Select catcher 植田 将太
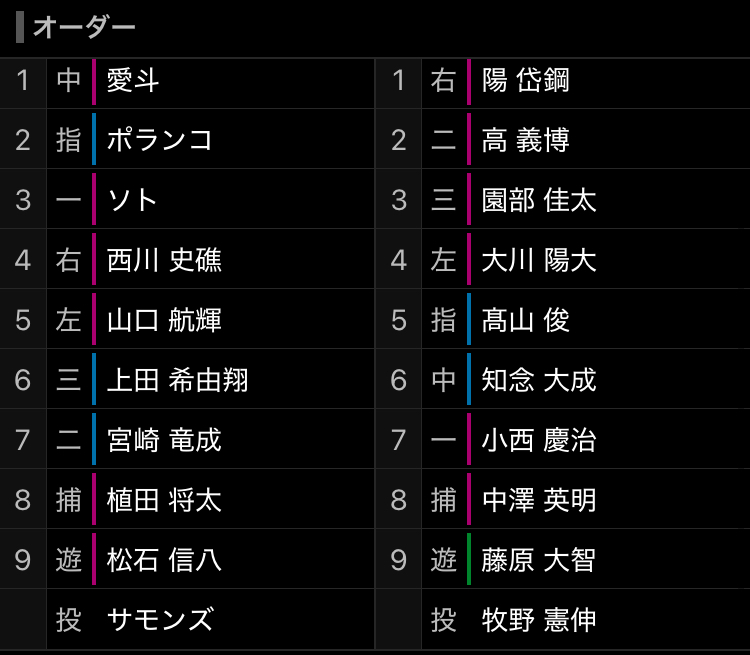 (x=164, y=500)
